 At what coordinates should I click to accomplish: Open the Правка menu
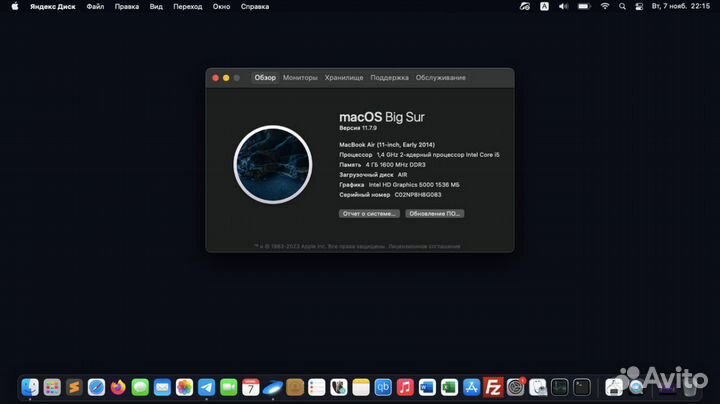127,7
